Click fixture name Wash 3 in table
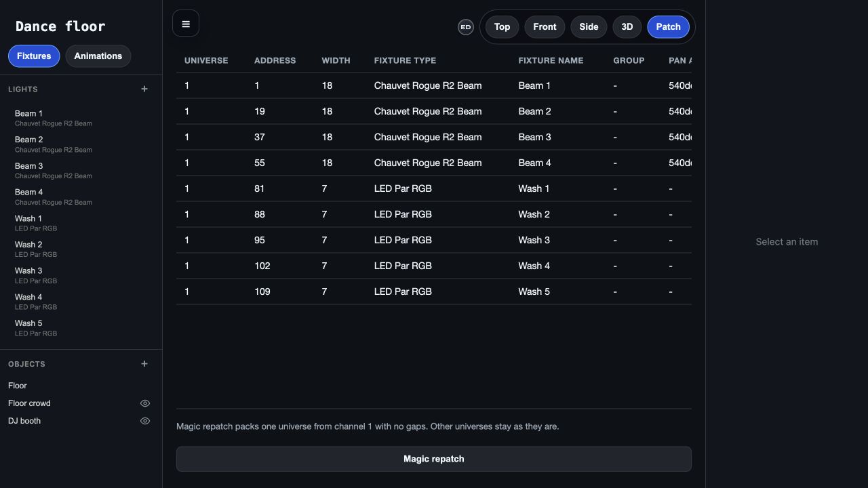Screen dimensions: 868x488 coord(534,240)
